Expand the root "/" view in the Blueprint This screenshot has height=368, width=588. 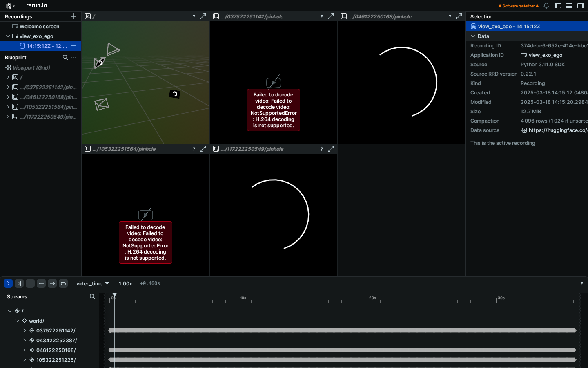point(8,77)
